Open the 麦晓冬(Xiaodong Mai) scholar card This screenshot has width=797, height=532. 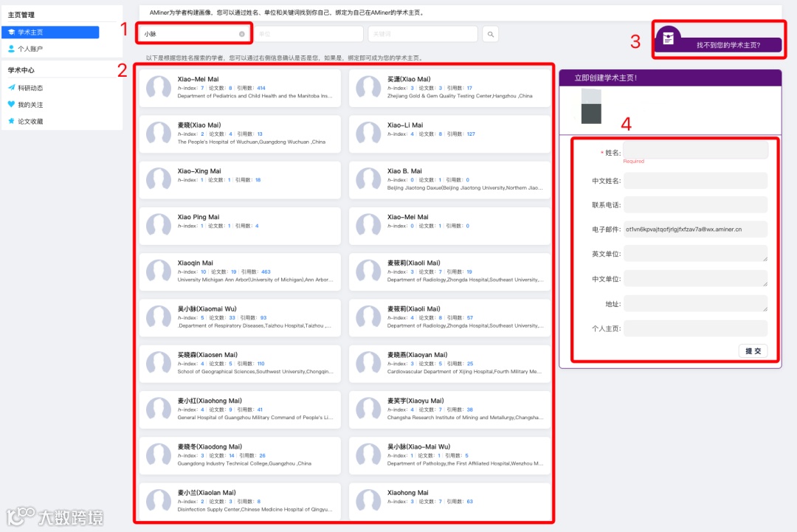click(240, 456)
